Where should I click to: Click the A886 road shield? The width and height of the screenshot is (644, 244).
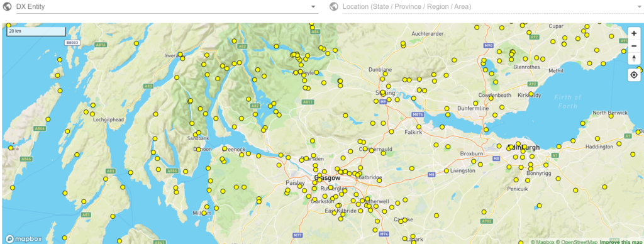(172, 170)
